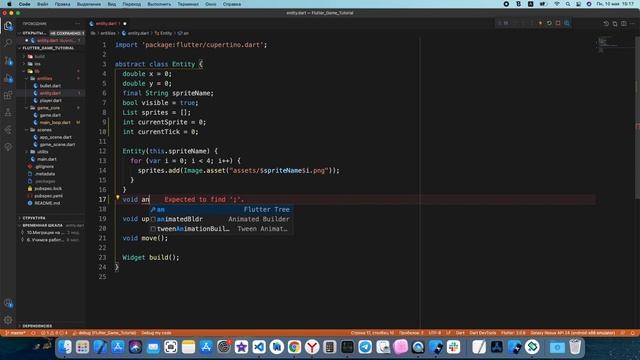This screenshot has height=360, width=640.
Task: Open Source Control view in activity bar
Action: [x=8, y=61]
